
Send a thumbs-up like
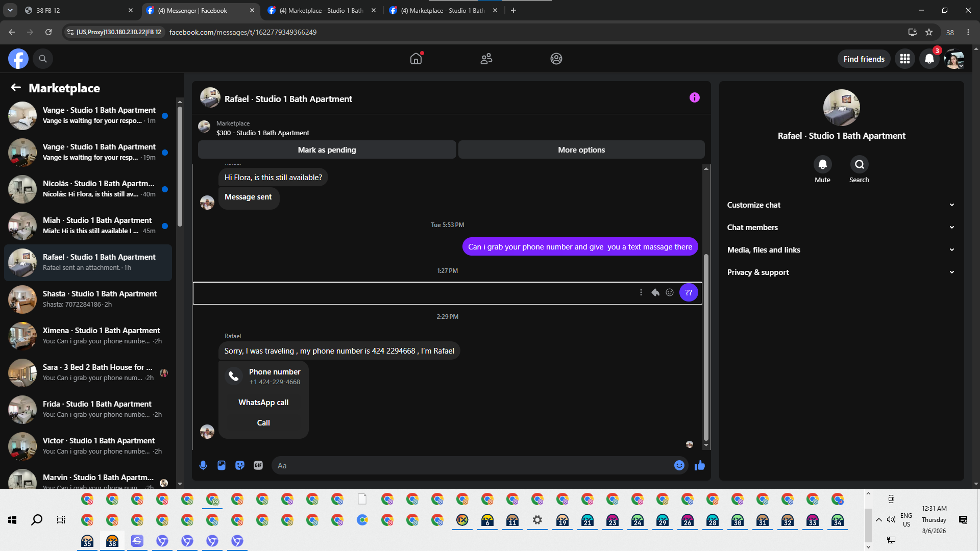pyautogui.click(x=700, y=465)
